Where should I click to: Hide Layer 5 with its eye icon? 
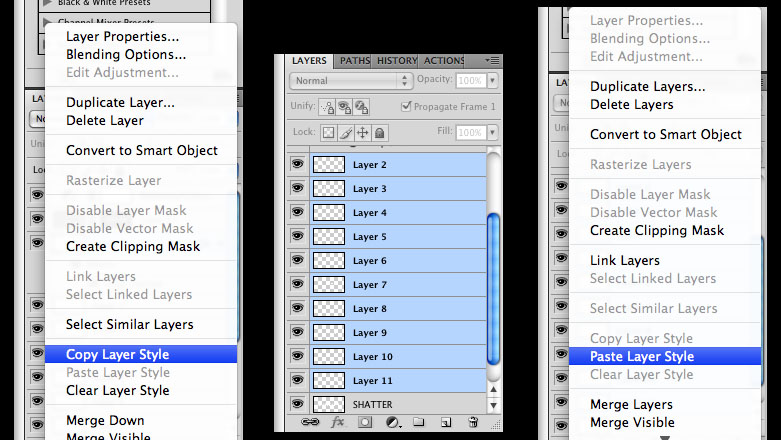coord(298,236)
